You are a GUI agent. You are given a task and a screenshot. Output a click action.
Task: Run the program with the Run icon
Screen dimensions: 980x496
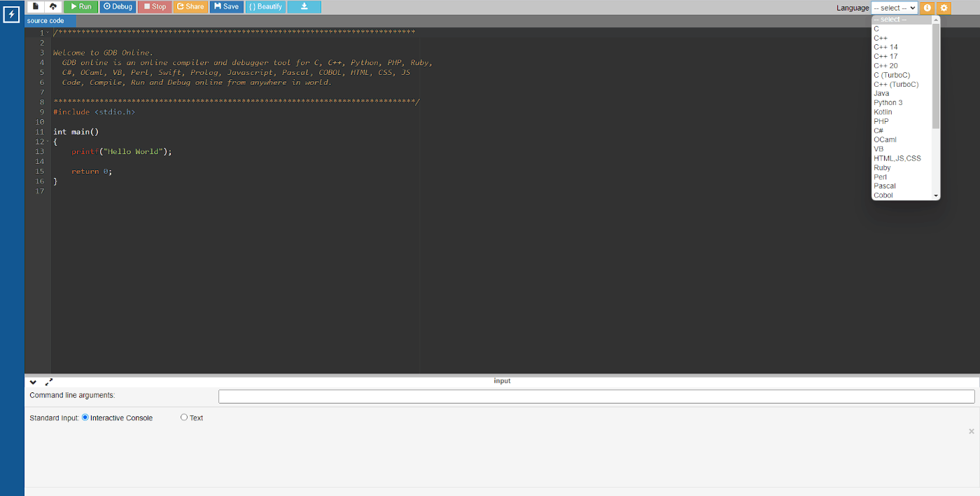pos(80,6)
